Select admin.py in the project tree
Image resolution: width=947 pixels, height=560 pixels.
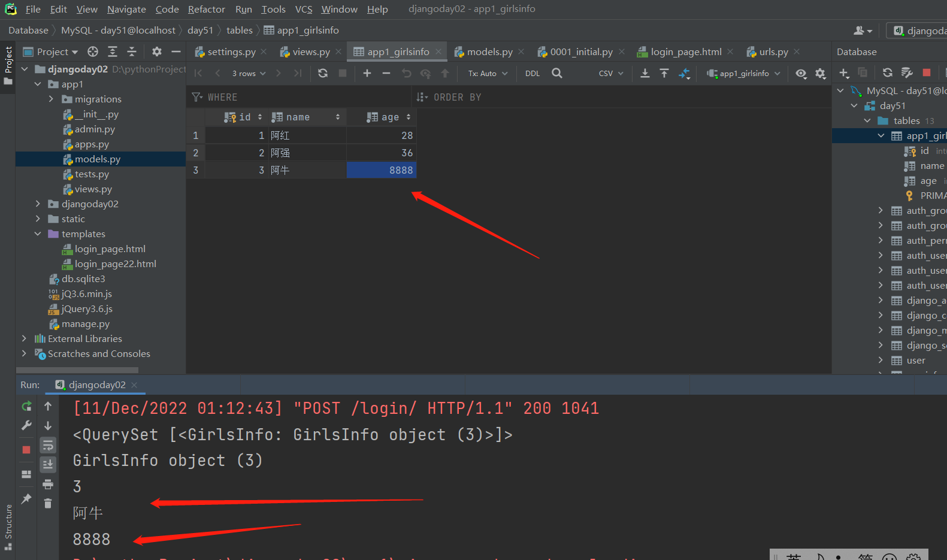tap(89, 129)
